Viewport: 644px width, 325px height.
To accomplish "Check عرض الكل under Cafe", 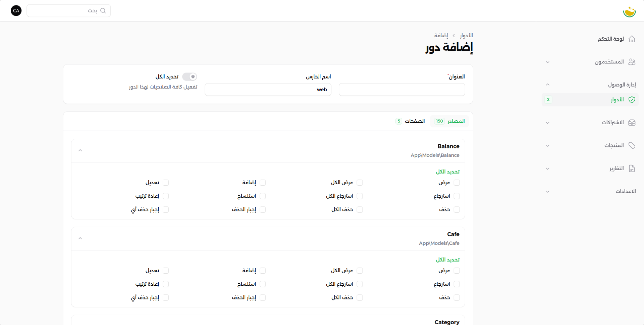I will pyautogui.click(x=360, y=271).
